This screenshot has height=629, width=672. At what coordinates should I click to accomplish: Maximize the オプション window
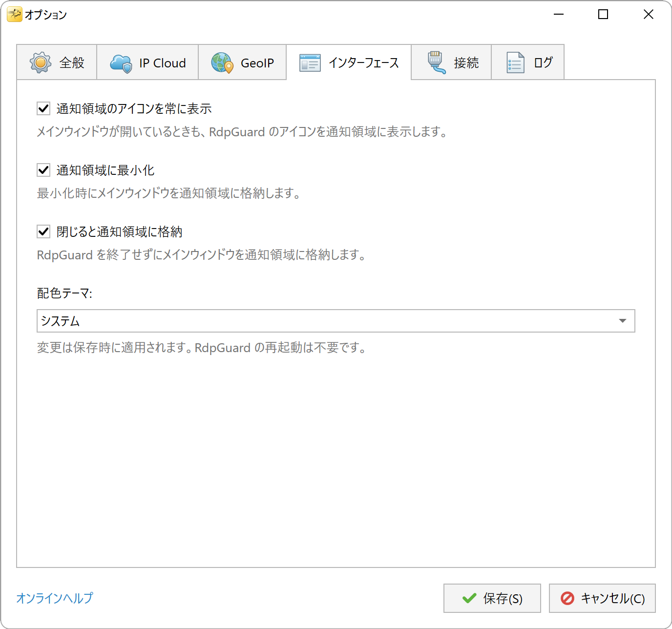(603, 15)
